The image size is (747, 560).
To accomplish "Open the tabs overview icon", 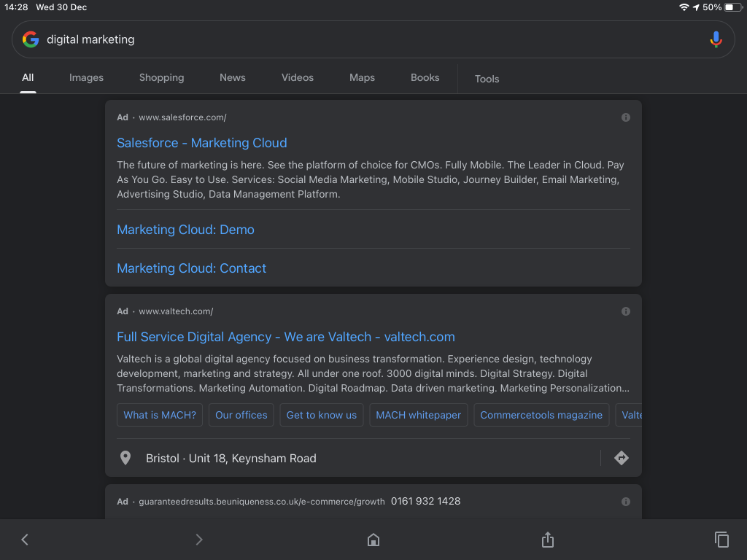I will tap(721, 540).
